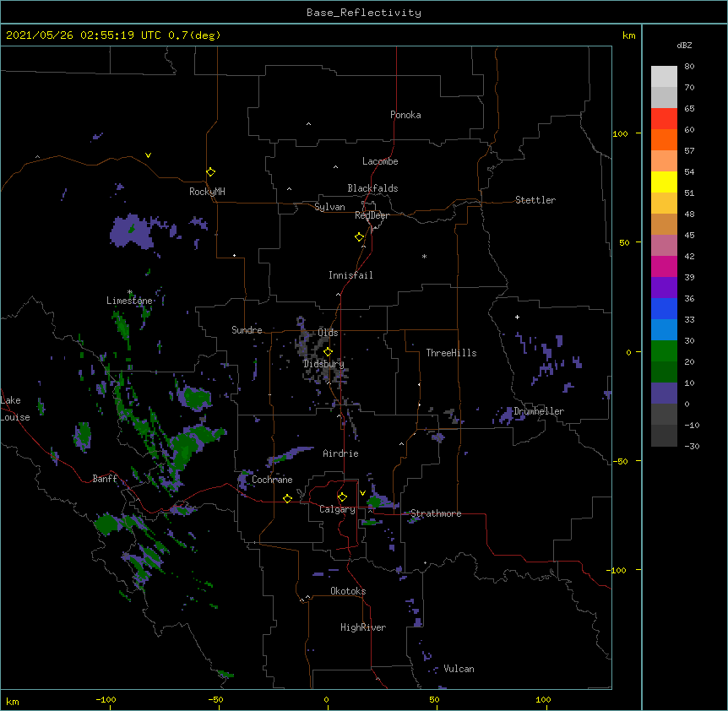Select the yellow diamond marker below Cochrane label

[x=287, y=498]
